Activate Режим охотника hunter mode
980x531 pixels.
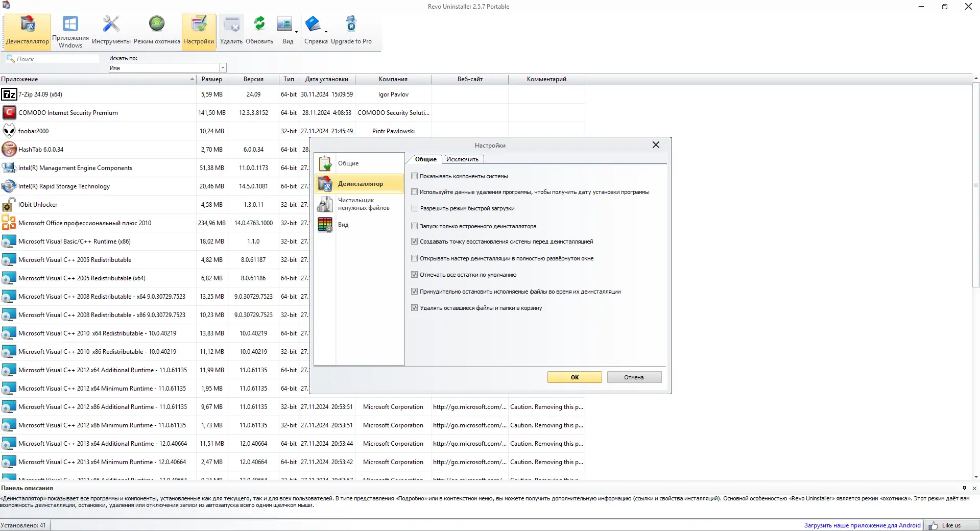[x=157, y=32]
